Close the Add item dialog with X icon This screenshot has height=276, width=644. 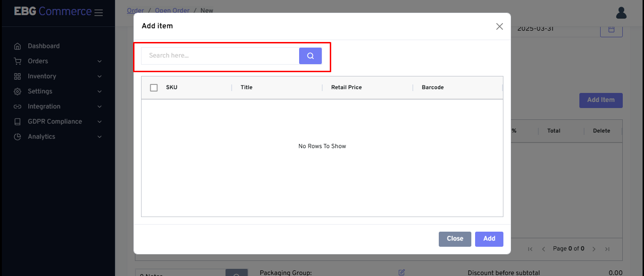pos(499,26)
